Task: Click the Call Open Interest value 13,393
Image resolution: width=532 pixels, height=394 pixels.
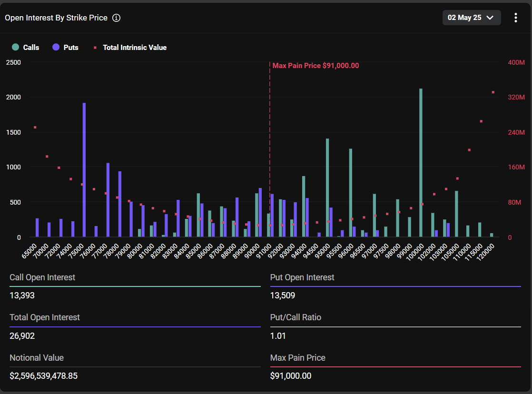Action: tap(22, 295)
